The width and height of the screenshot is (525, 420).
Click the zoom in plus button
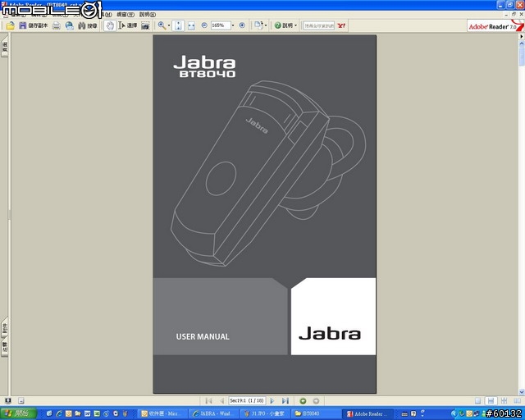tap(242, 25)
